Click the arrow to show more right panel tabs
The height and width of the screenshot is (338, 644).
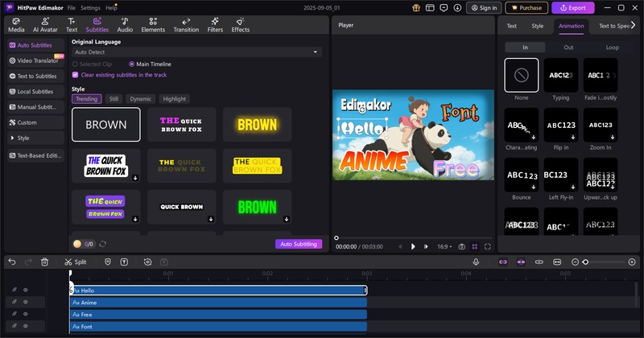coord(633,26)
